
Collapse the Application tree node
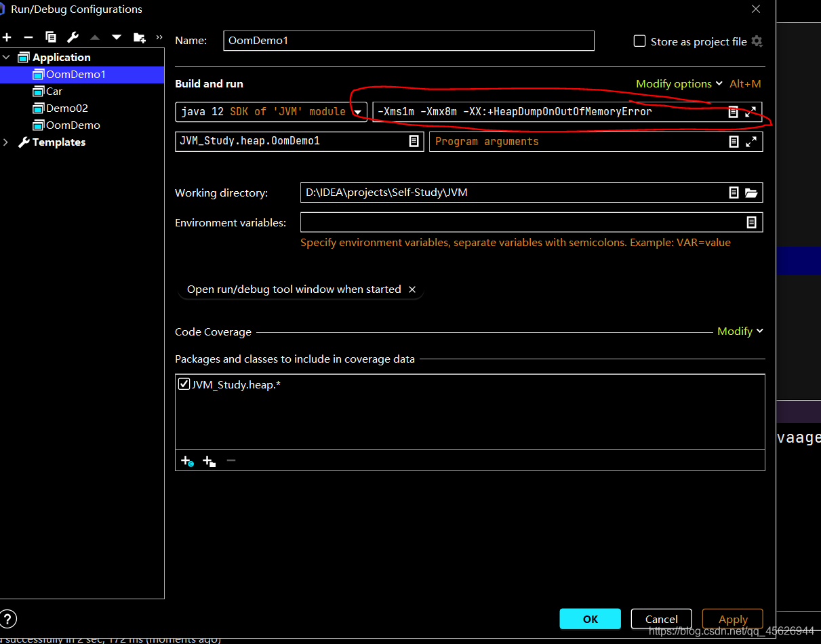click(6, 58)
